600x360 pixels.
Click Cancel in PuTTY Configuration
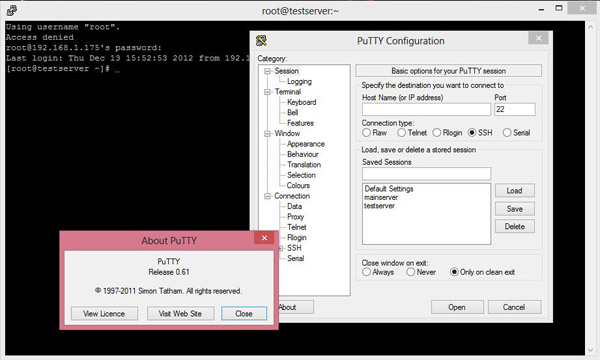click(x=514, y=307)
